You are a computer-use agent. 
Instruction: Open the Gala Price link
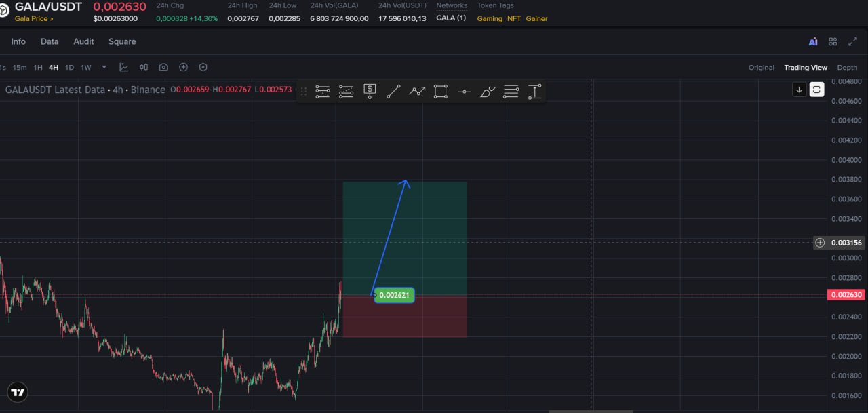coord(34,18)
